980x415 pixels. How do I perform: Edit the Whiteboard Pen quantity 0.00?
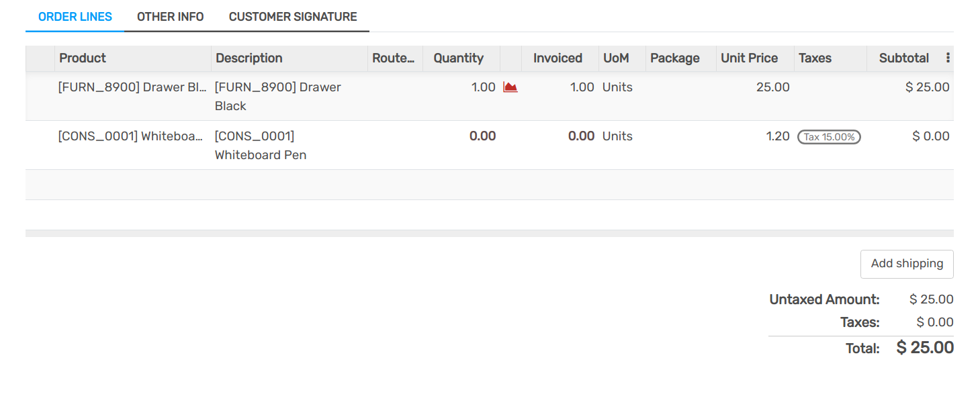tap(482, 136)
